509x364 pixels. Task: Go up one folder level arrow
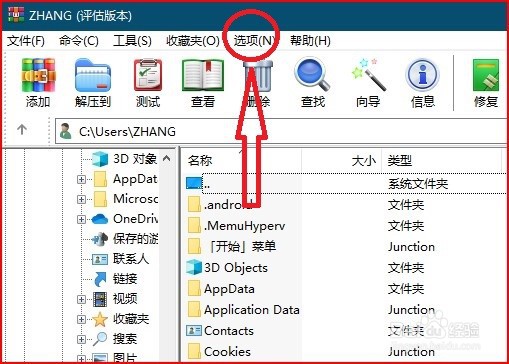point(22,129)
